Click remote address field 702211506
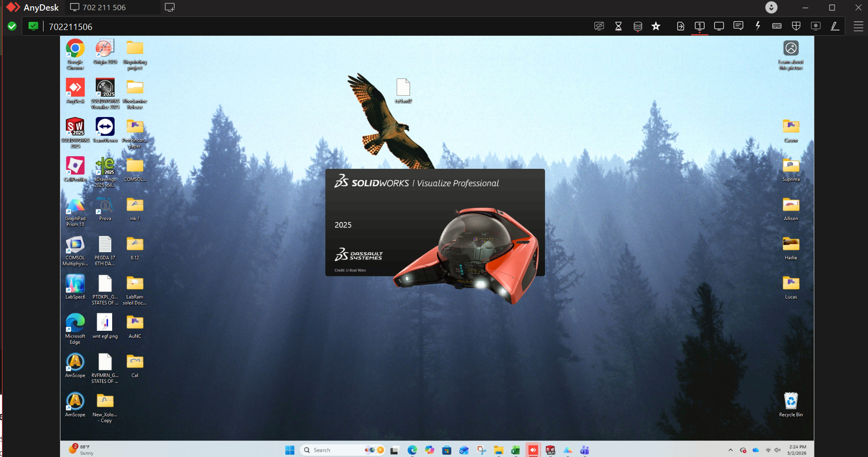Viewport: 868px width, 457px height. pos(71,27)
